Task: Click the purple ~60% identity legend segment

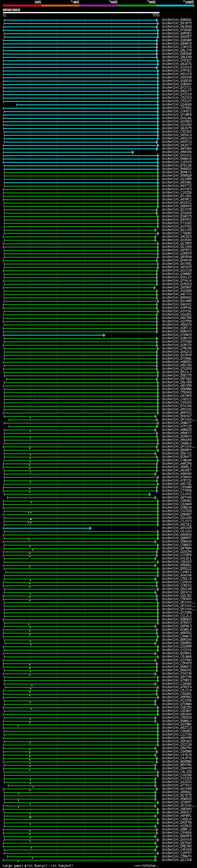Action: point(98,6)
